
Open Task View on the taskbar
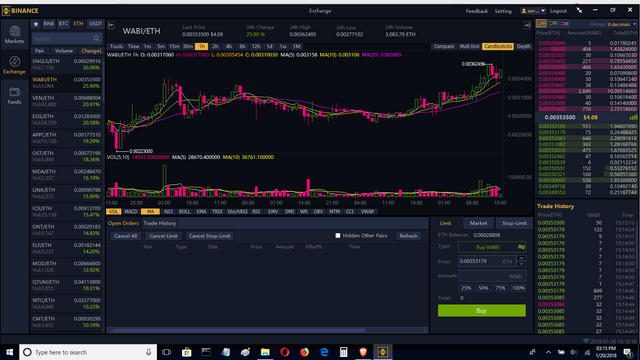coord(167,352)
